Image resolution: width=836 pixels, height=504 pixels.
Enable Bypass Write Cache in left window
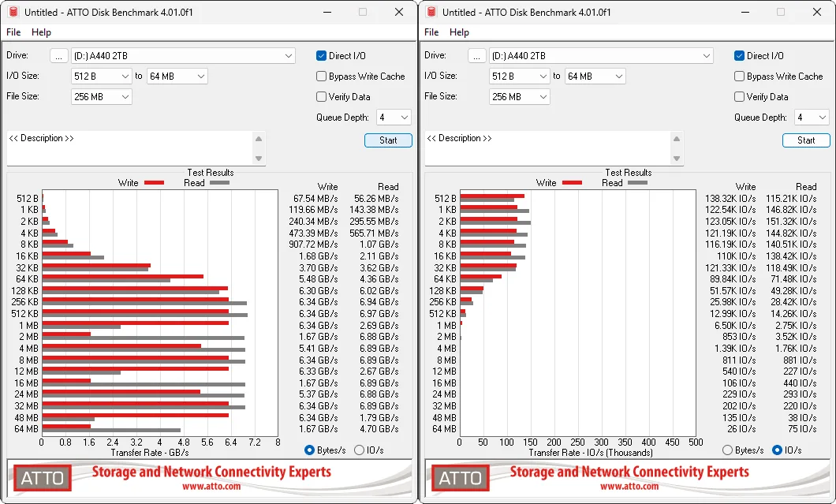point(321,77)
